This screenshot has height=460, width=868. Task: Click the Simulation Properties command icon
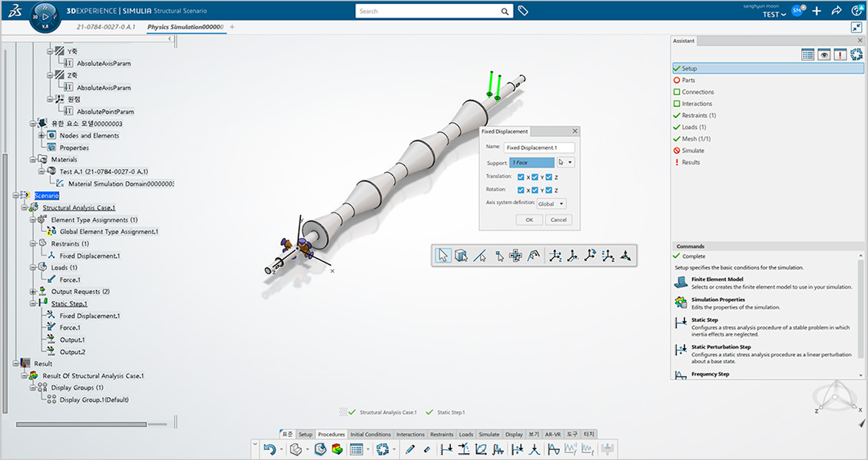tap(681, 303)
